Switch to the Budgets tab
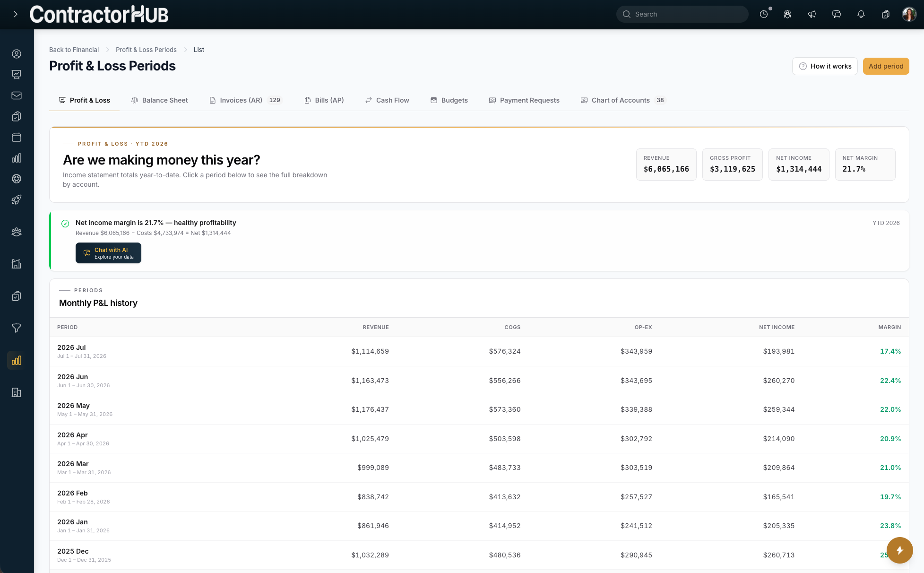This screenshot has height=573, width=924. tap(449, 100)
